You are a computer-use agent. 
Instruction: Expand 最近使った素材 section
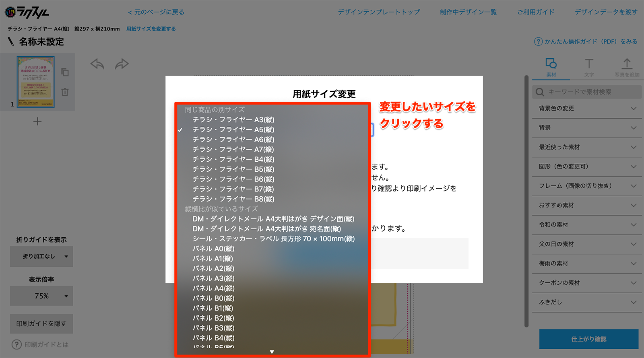(587, 147)
